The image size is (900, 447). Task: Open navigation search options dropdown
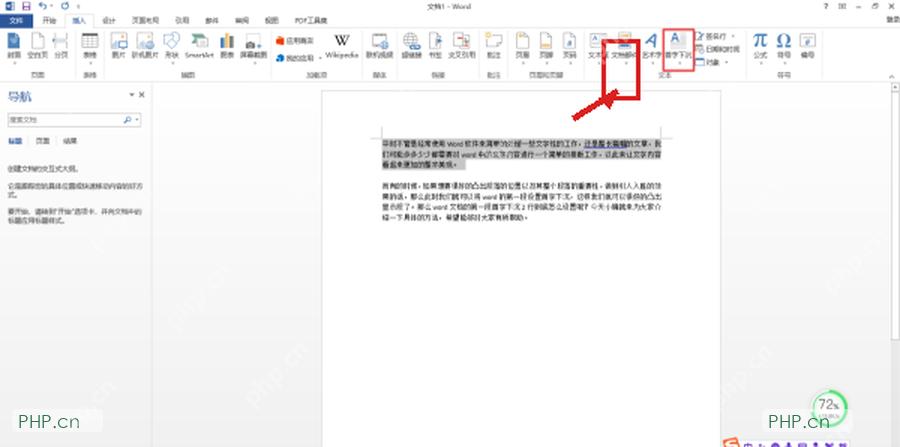point(138,120)
